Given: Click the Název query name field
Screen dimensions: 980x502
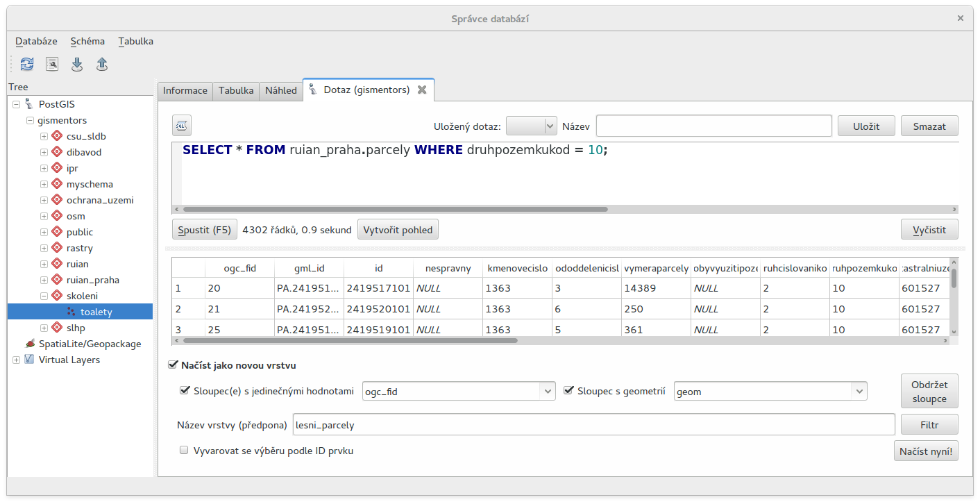Looking at the screenshot, I should click(x=713, y=126).
